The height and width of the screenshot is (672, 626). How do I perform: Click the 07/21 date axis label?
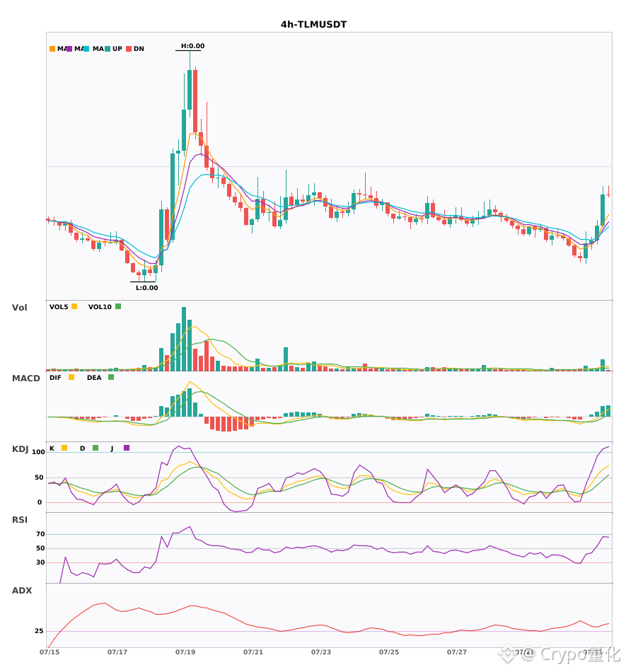click(x=253, y=652)
